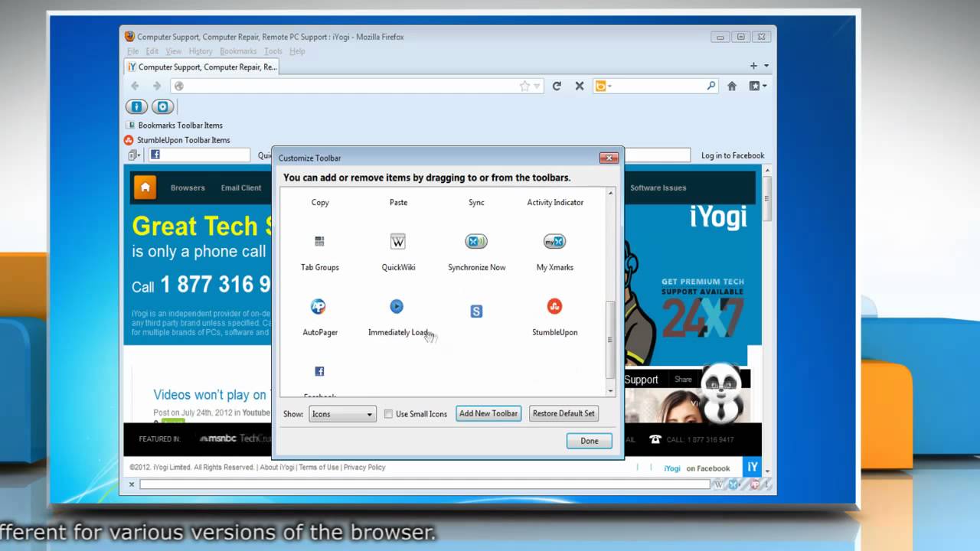The image size is (980, 551).
Task: Click inside the Firefox search box
Action: tap(656, 86)
